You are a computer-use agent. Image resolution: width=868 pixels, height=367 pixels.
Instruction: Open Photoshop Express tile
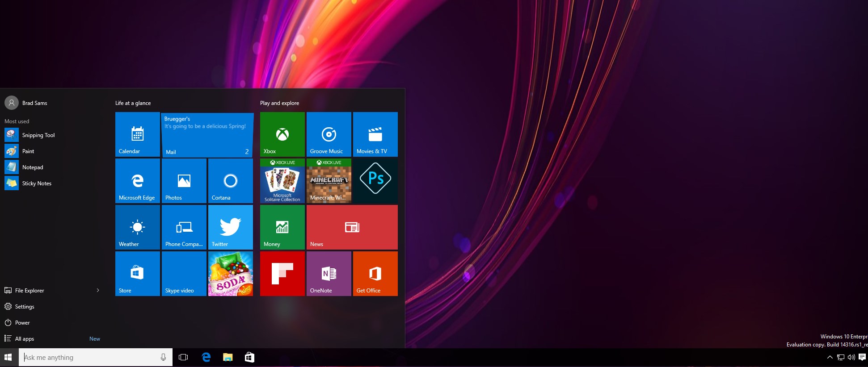pos(375,181)
